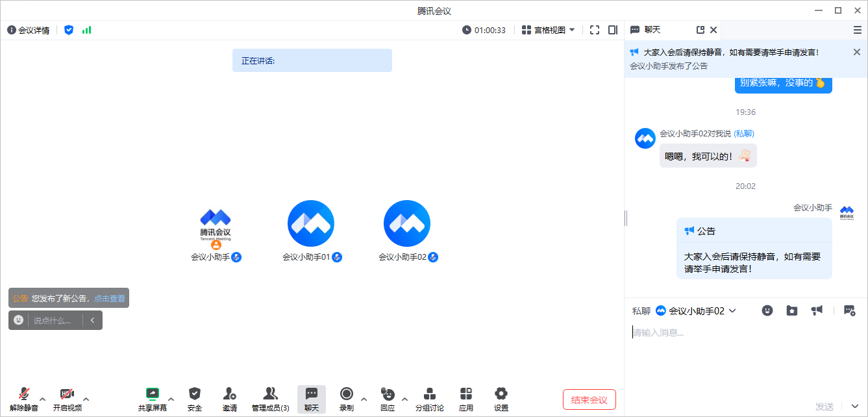
Task: Expand recording options arrow
Action: (364, 399)
